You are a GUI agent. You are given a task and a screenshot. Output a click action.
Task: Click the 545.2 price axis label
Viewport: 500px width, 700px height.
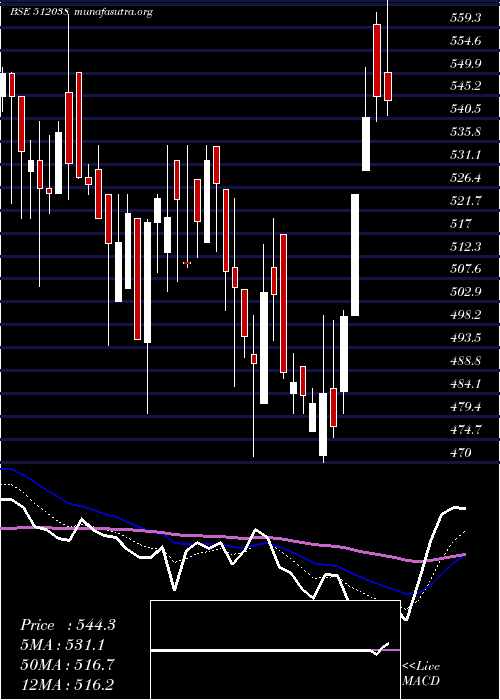(x=465, y=86)
